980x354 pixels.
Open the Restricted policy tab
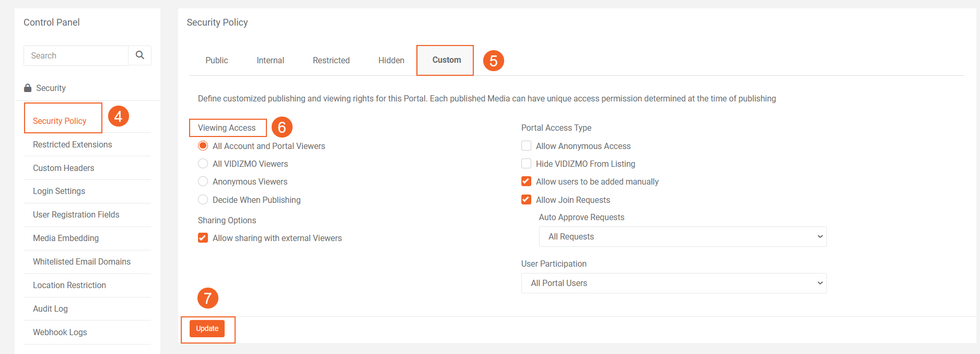[x=331, y=61]
